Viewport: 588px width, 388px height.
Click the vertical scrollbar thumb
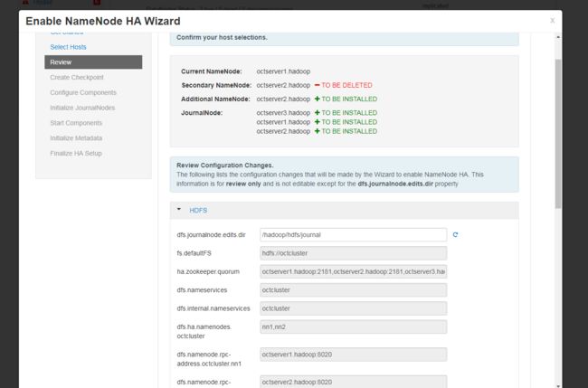558,133
